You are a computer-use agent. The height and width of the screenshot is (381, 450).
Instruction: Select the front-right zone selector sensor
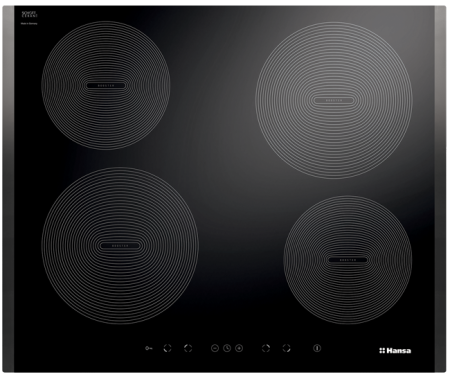pyautogui.click(x=286, y=348)
